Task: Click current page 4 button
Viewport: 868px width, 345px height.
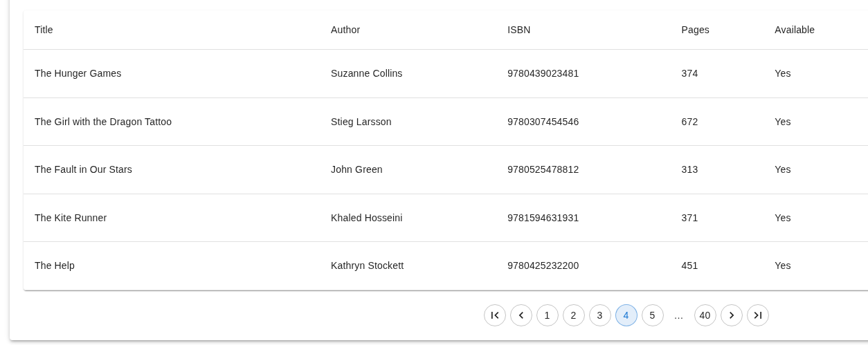Action: pyautogui.click(x=626, y=315)
